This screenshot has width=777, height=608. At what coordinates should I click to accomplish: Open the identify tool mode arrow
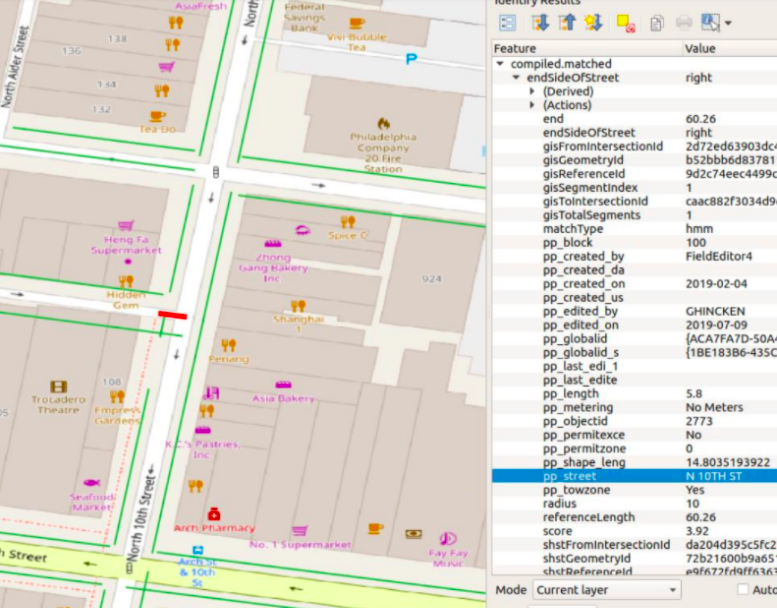pos(728,23)
